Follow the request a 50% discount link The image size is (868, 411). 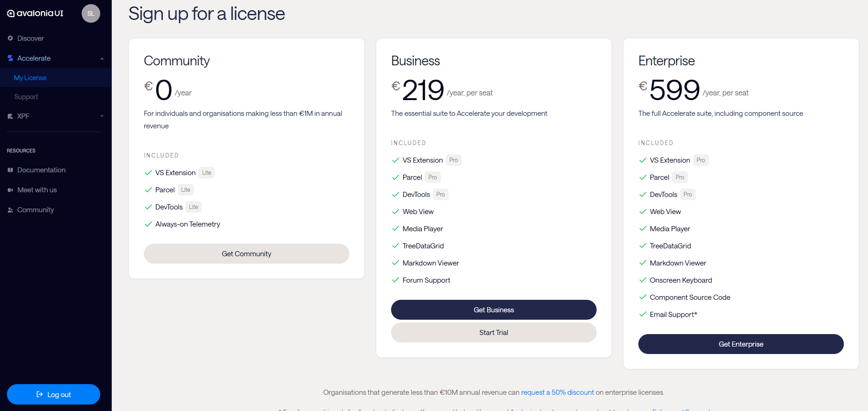tap(557, 392)
